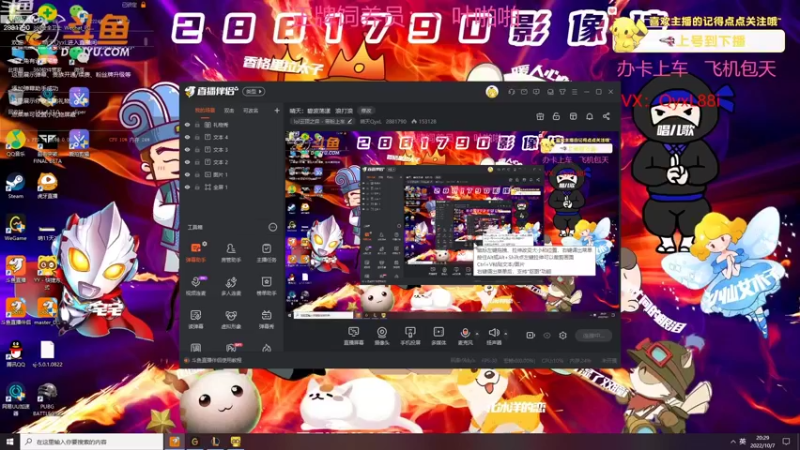Screen dimensions: 800x450
Task: Click the headset support icon in title bar
Action: 512,92
